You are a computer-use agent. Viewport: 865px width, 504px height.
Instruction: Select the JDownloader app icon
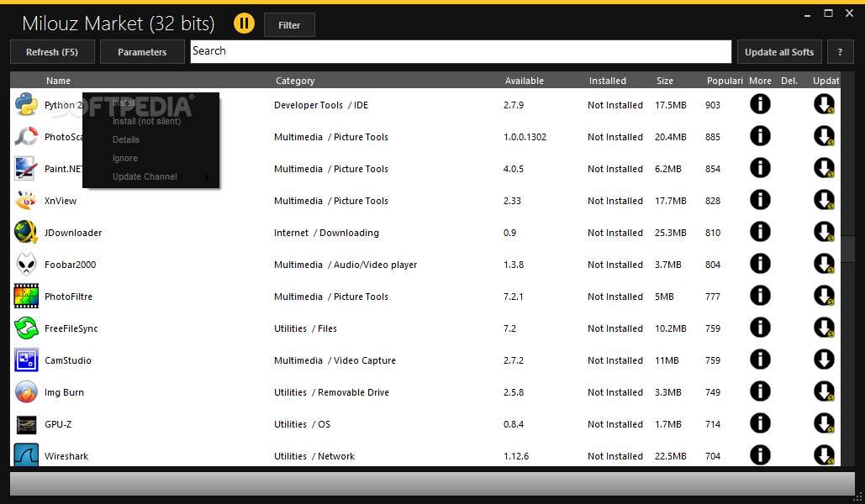[x=26, y=232]
